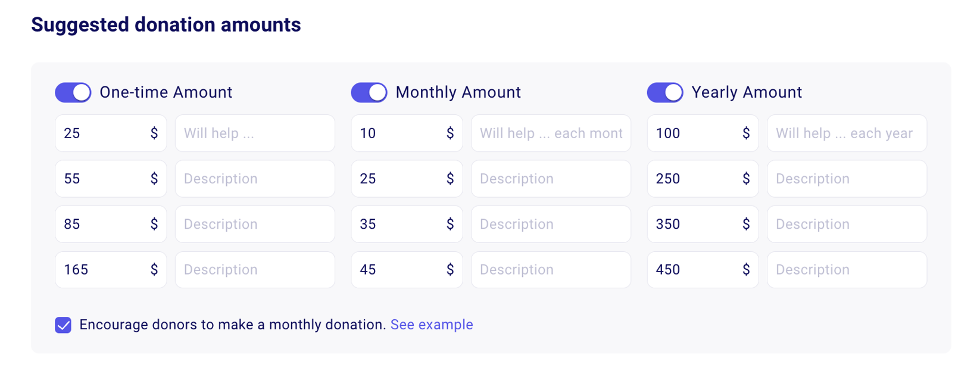The width and height of the screenshot is (980, 377).
Task: Edit the one-time amount of 25
Action: 101,133
